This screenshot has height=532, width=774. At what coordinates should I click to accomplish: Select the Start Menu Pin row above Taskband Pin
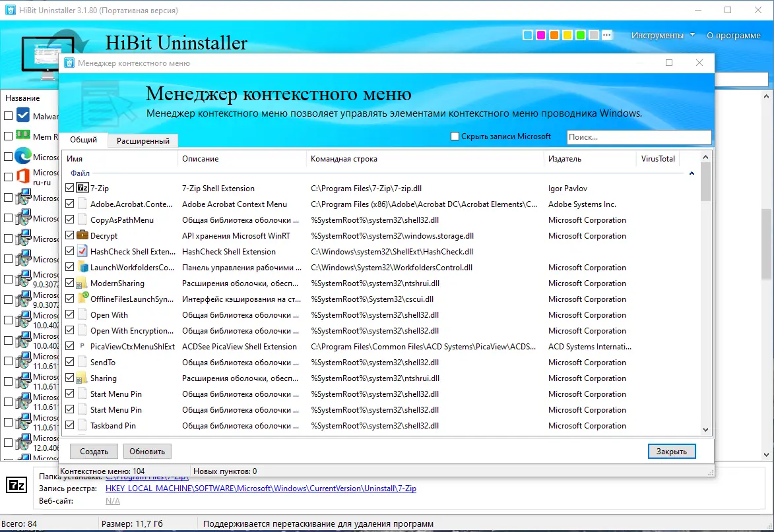pyautogui.click(x=380, y=409)
